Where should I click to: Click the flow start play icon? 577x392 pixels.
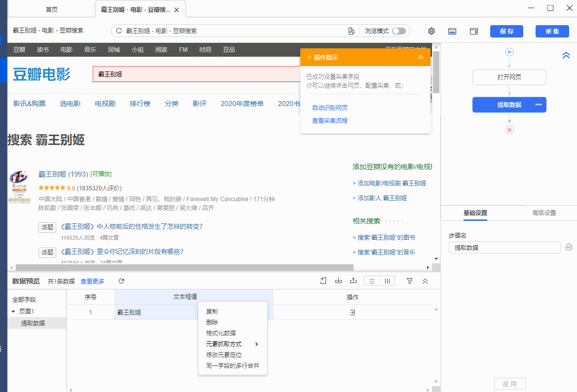[x=509, y=52]
